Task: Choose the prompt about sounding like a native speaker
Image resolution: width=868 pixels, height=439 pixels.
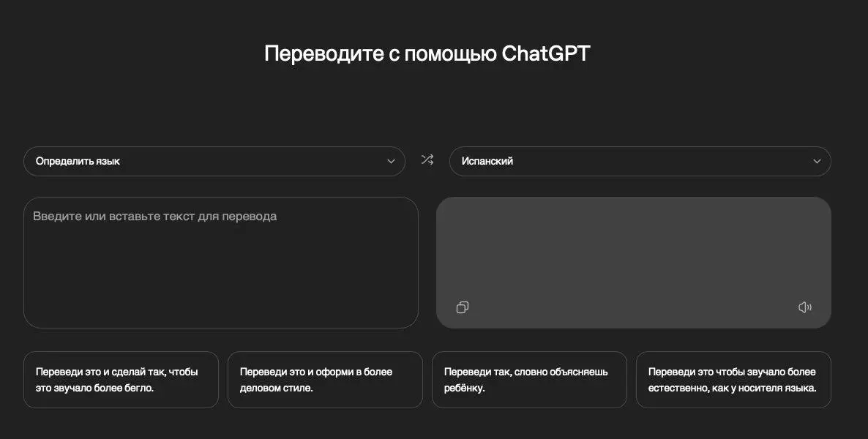Action: 733,380
